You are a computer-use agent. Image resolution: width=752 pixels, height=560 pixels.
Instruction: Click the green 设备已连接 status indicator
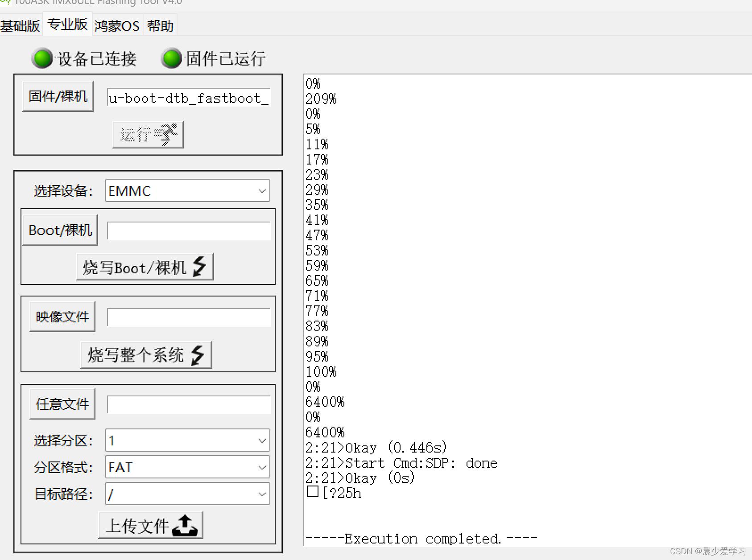tap(43, 58)
